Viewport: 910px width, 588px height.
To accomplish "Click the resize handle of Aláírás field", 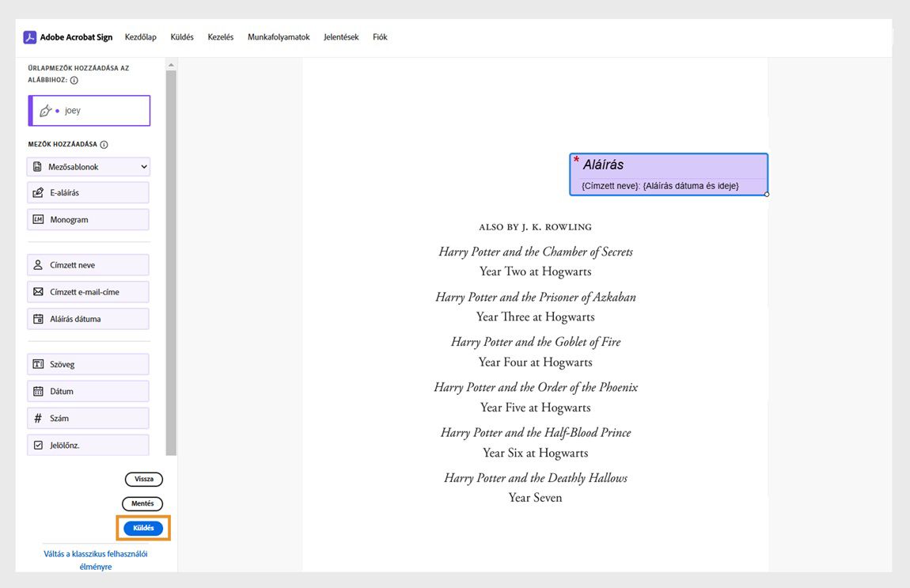I will [x=767, y=195].
